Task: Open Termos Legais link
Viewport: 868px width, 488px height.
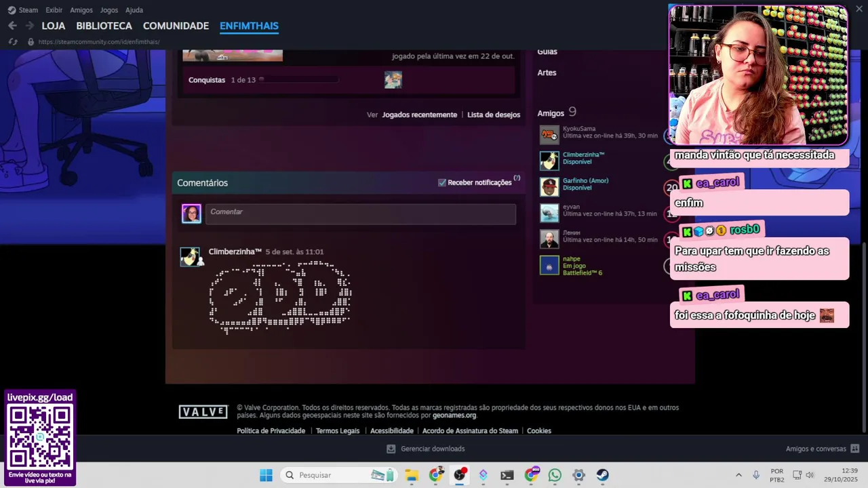Action: tap(338, 431)
